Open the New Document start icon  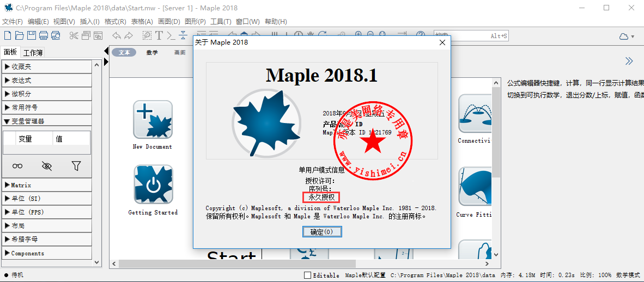(153, 119)
